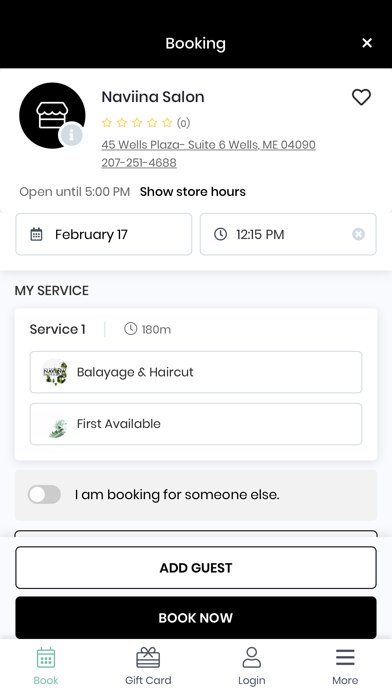Screen dimensions: 392x696
Task: Tap the salon storefront logo
Action: pyautogui.click(x=52, y=115)
